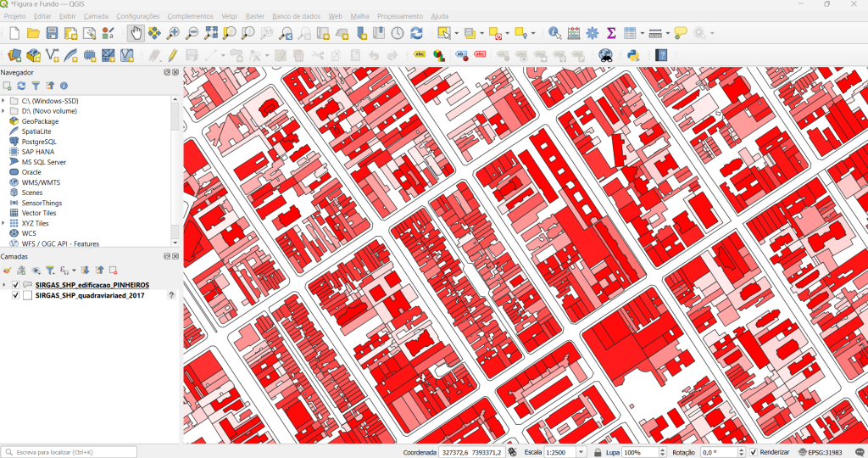Screen dimensions: 868x458
Task: Open the expression filter dropdown in Camadas
Action: (74, 271)
